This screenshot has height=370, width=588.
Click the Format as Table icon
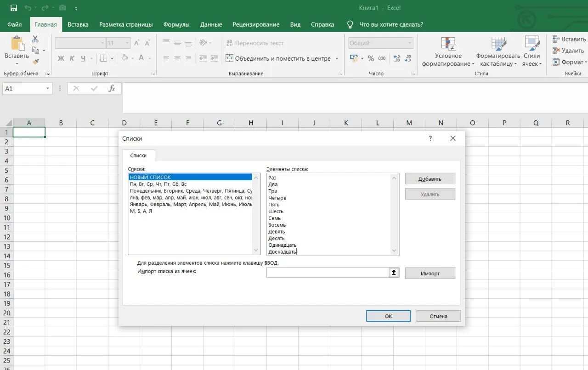tap(498, 44)
